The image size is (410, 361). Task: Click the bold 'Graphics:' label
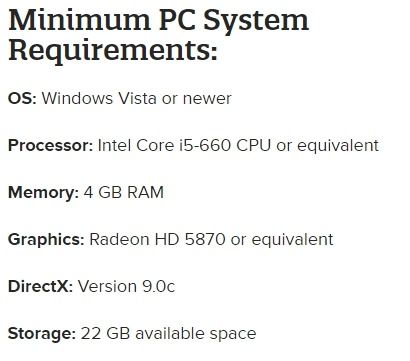[x=46, y=240]
